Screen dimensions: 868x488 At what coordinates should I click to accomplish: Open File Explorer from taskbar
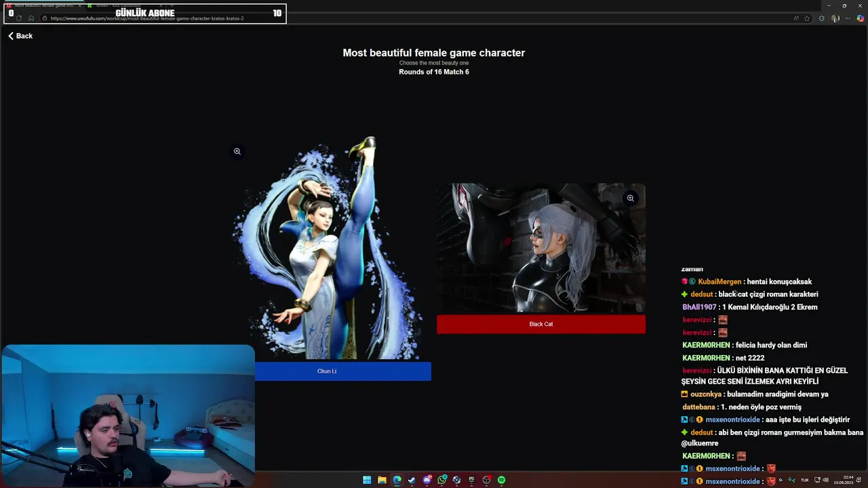tap(382, 480)
